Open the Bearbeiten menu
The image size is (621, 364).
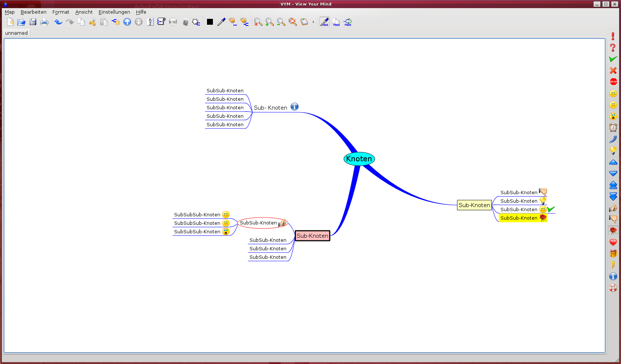(33, 12)
